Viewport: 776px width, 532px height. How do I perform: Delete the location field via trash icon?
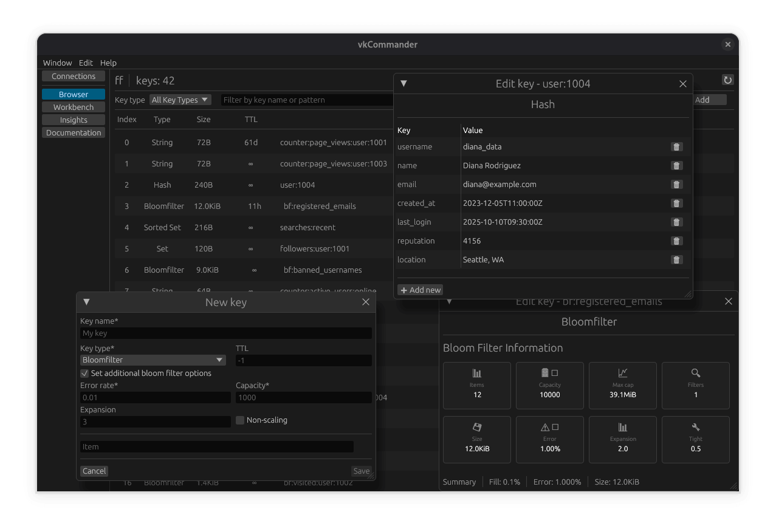(x=676, y=259)
